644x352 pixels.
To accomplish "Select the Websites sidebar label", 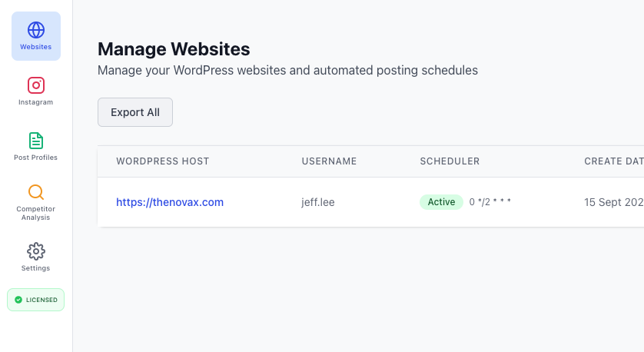I will pos(36,47).
